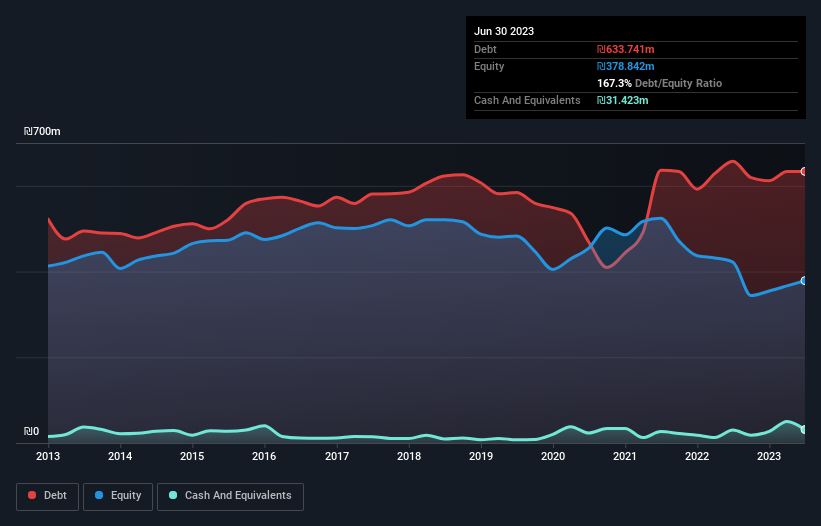Select the 2018 x-axis label

point(409,457)
